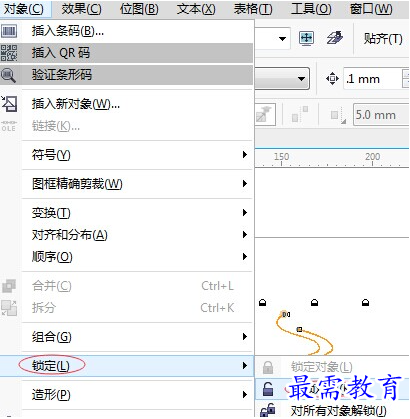The width and height of the screenshot is (410, 419).
Task: Choose 插入 QR 码 menu entry
Action: (127, 53)
